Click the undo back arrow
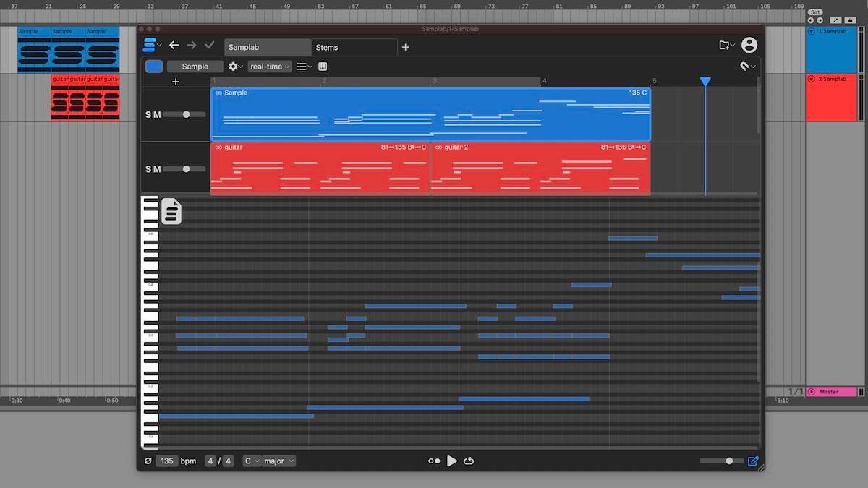Viewport: 868px width, 488px height. 174,45
